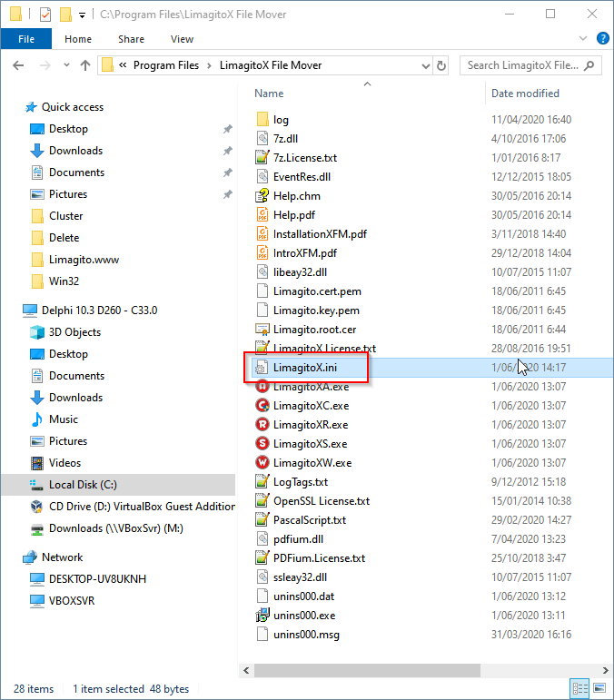Image resolution: width=614 pixels, height=700 pixels.
Task: Switch to Large icons view button
Action: pyautogui.click(x=599, y=688)
